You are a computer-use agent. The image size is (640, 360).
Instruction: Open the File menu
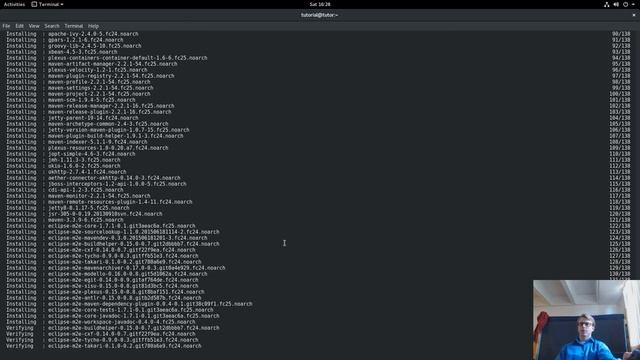[x=6, y=26]
